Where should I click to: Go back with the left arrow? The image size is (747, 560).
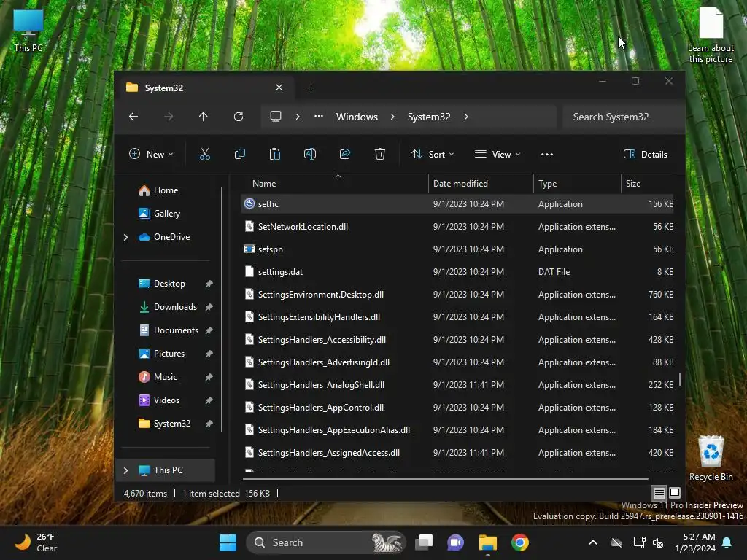click(x=133, y=117)
